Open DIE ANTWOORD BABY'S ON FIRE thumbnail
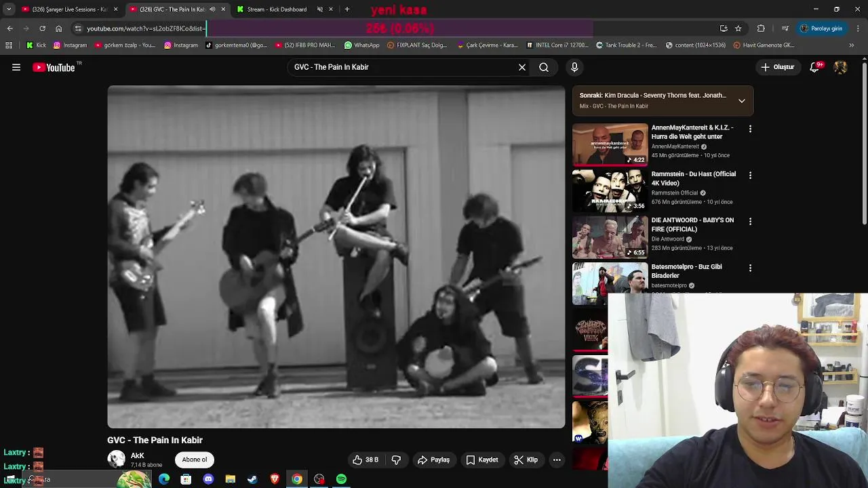The width and height of the screenshot is (868, 488). coord(610,237)
